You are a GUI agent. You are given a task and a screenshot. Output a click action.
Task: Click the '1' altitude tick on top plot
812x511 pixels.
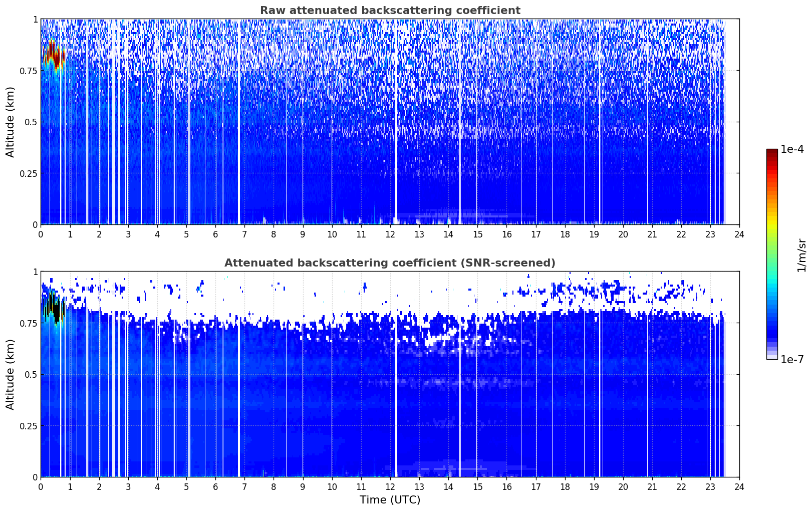pos(35,20)
